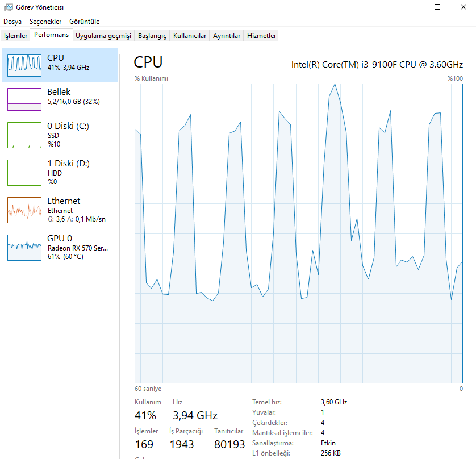Switch to the Hizmetler tab
476x459 pixels.
pyautogui.click(x=261, y=36)
